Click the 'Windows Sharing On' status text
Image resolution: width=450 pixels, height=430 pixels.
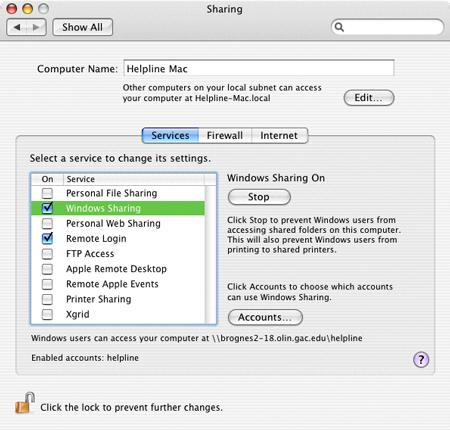[x=276, y=178]
